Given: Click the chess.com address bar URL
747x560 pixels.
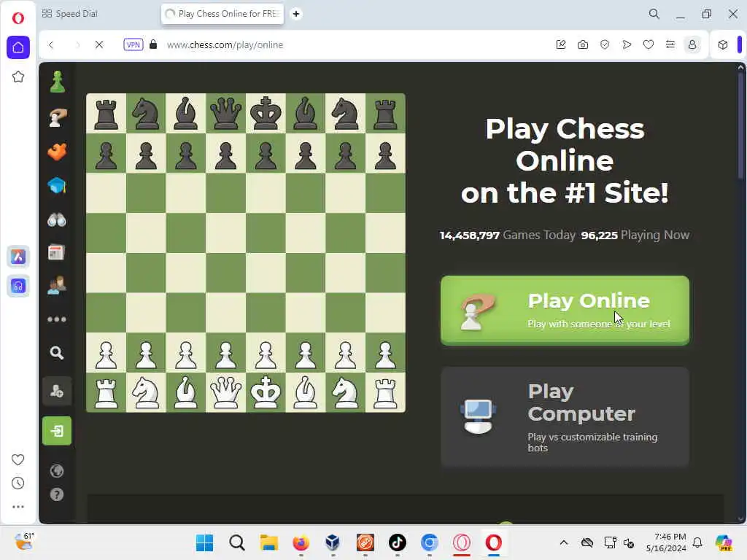Looking at the screenshot, I should tap(225, 44).
